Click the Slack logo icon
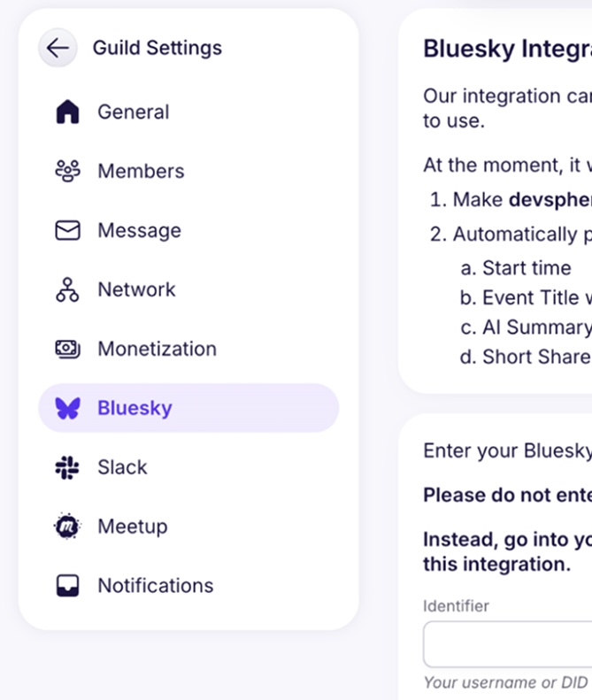The width and height of the screenshot is (592, 700). [x=67, y=467]
